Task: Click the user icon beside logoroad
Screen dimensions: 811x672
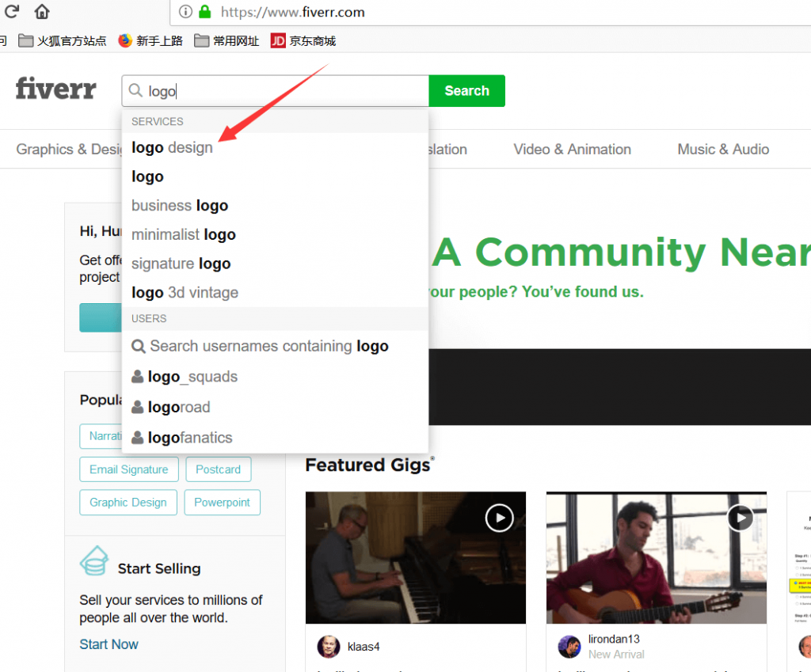Action: 138,407
